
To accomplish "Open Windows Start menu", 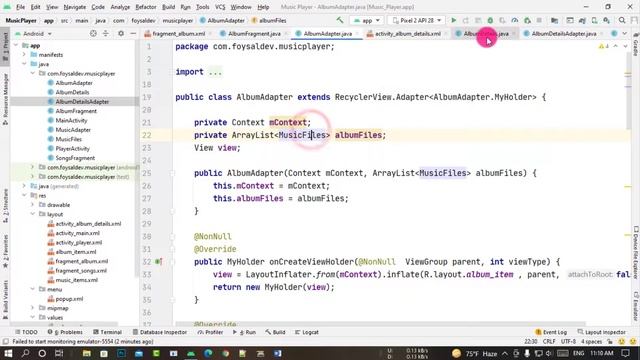I will (x=8, y=353).
